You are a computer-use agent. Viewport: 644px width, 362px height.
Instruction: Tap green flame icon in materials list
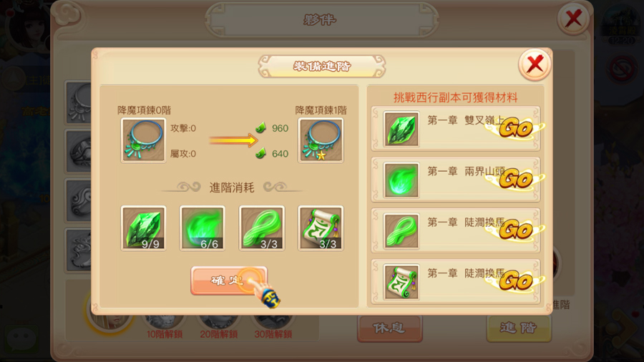pyautogui.click(x=401, y=180)
